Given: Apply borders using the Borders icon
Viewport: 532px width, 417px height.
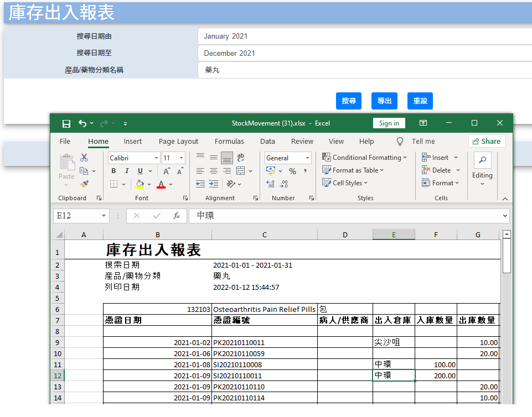Looking at the screenshot, I should (113, 184).
